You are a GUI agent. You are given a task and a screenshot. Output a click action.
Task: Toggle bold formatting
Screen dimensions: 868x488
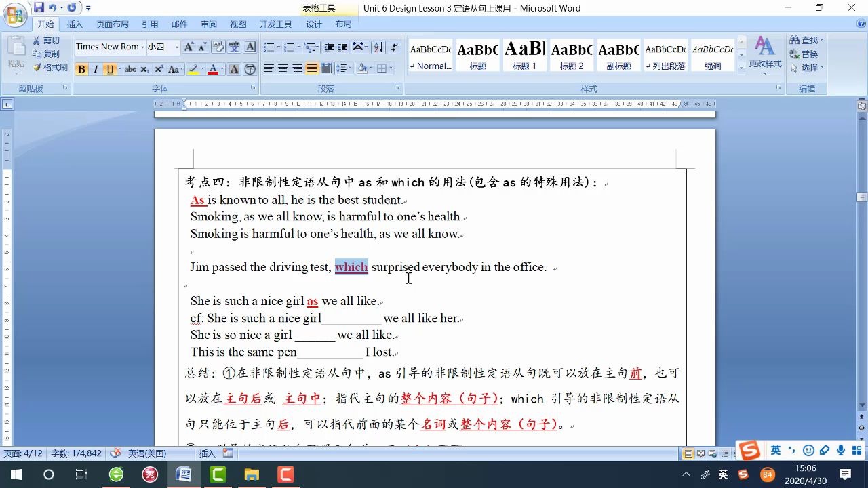82,69
